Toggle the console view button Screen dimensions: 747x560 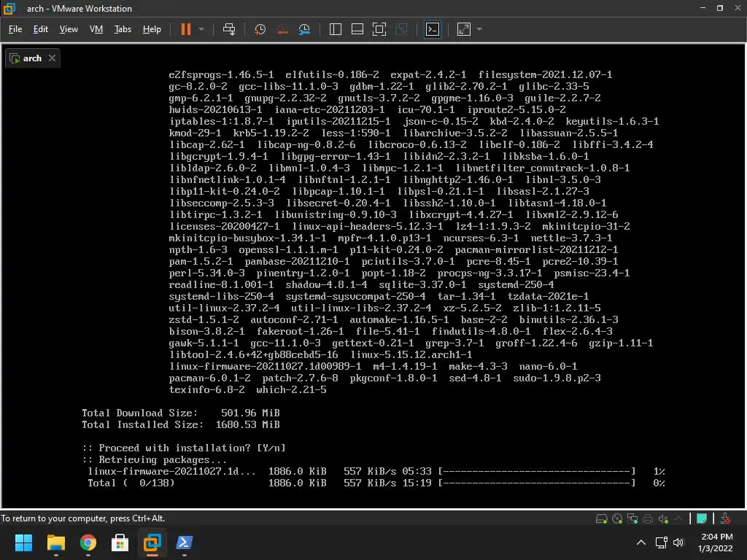click(x=432, y=29)
